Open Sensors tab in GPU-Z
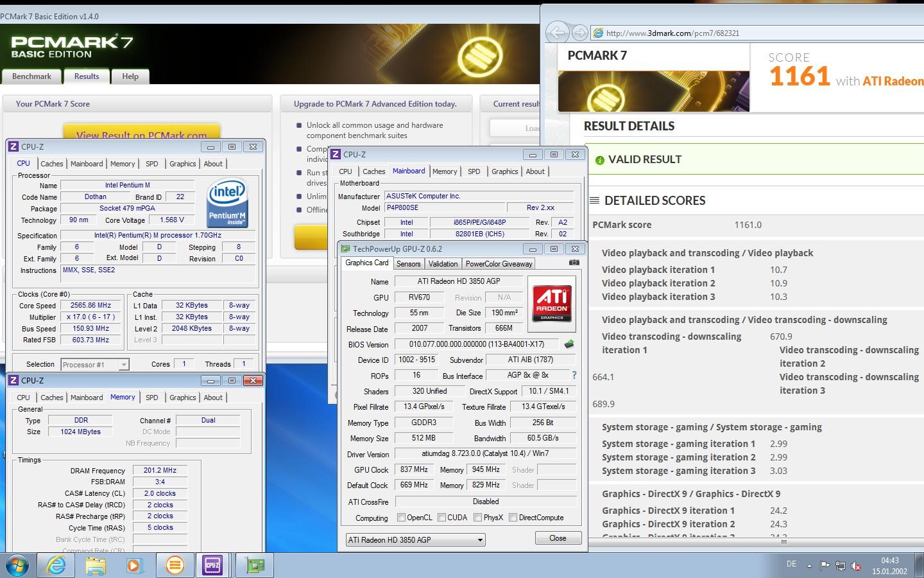Screen dimensions: 924x578 (x=408, y=264)
